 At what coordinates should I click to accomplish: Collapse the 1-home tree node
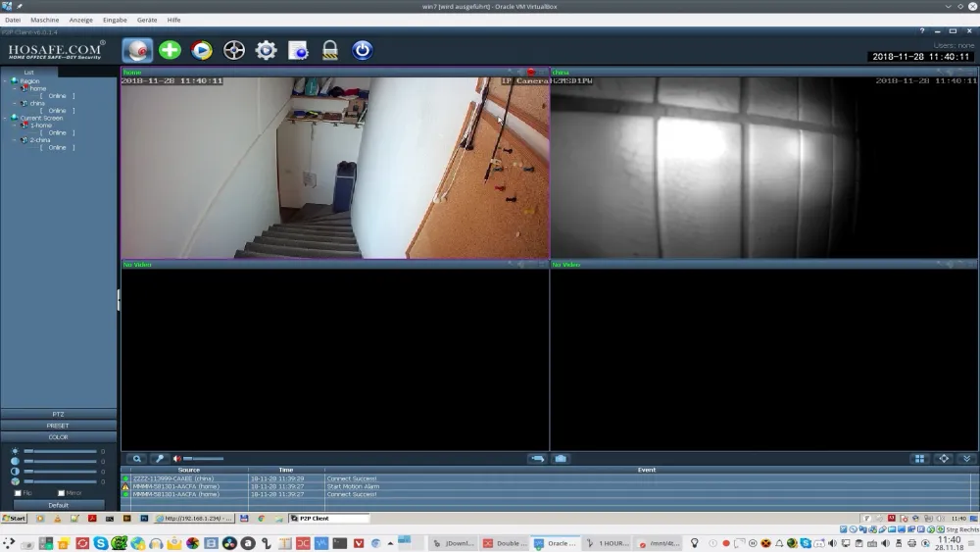coord(15,125)
